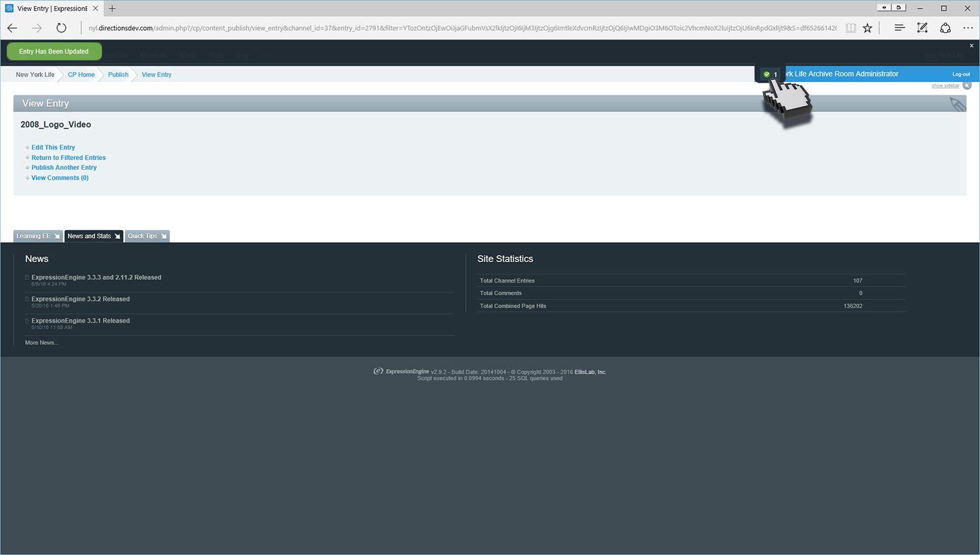
Task: Reload the page with the Refresh icon
Action: pos(61,28)
